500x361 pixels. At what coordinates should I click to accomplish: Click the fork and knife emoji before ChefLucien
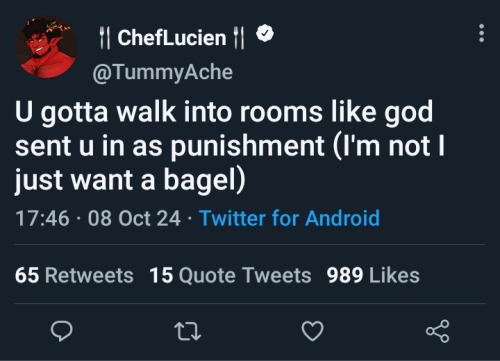pyautogui.click(x=105, y=38)
